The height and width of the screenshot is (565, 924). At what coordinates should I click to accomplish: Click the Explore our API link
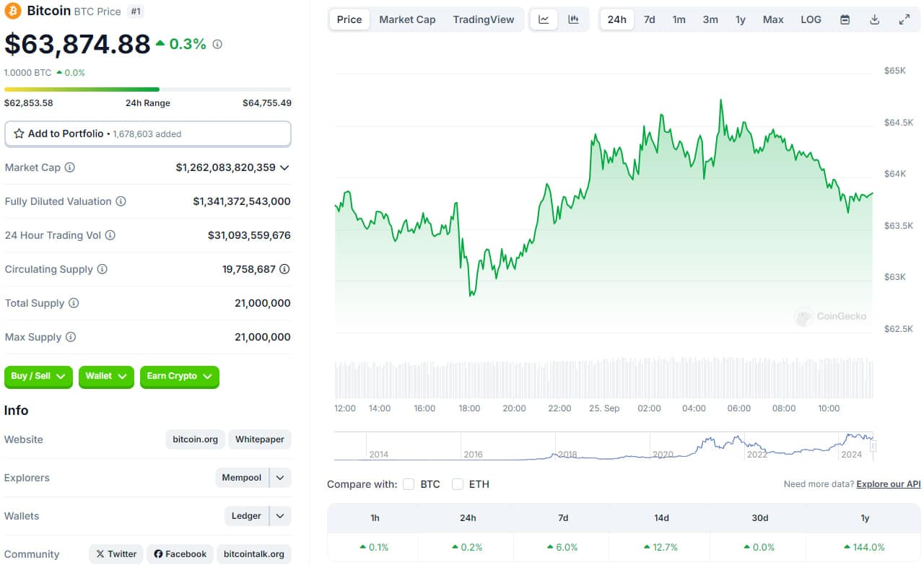889,484
